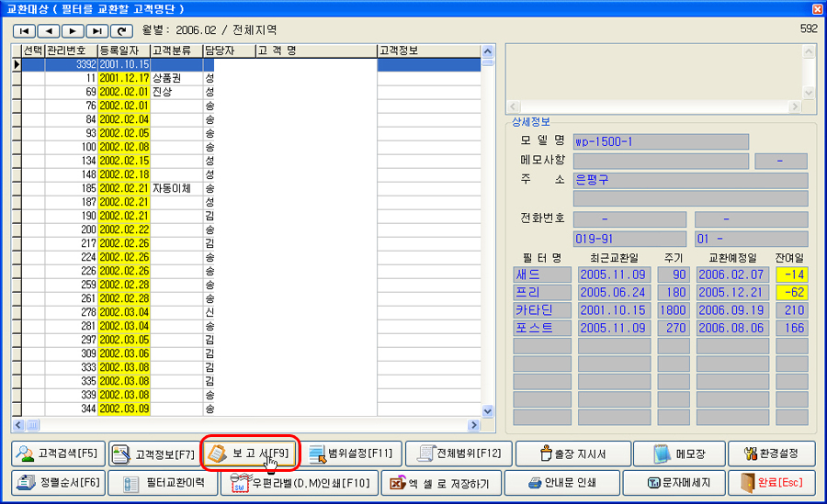The image size is (827, 504).
Task: Click the 고객분류 column header
Action: [176, 50]
